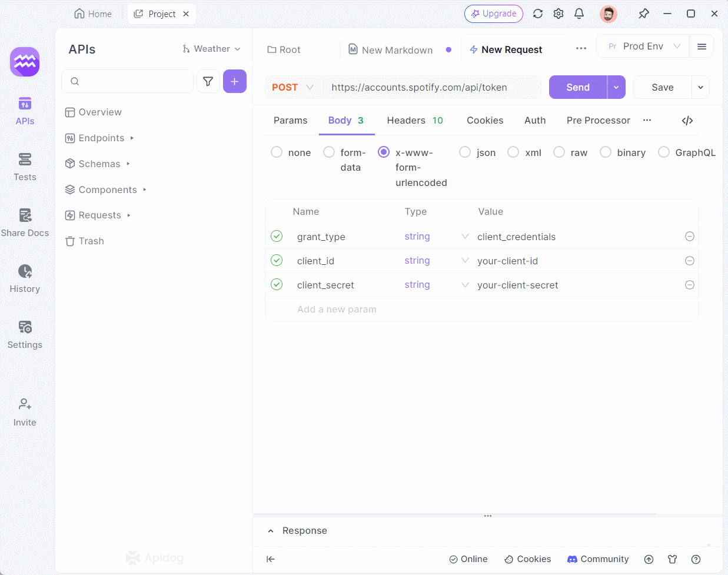Remove the client_secret parameter row
728x575 pixels.
tap(690, 285)
